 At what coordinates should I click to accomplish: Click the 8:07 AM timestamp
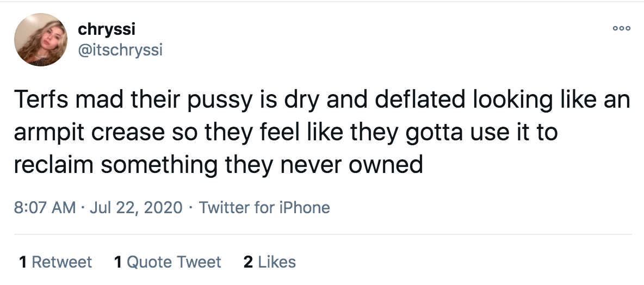click(x=44, y=207)
